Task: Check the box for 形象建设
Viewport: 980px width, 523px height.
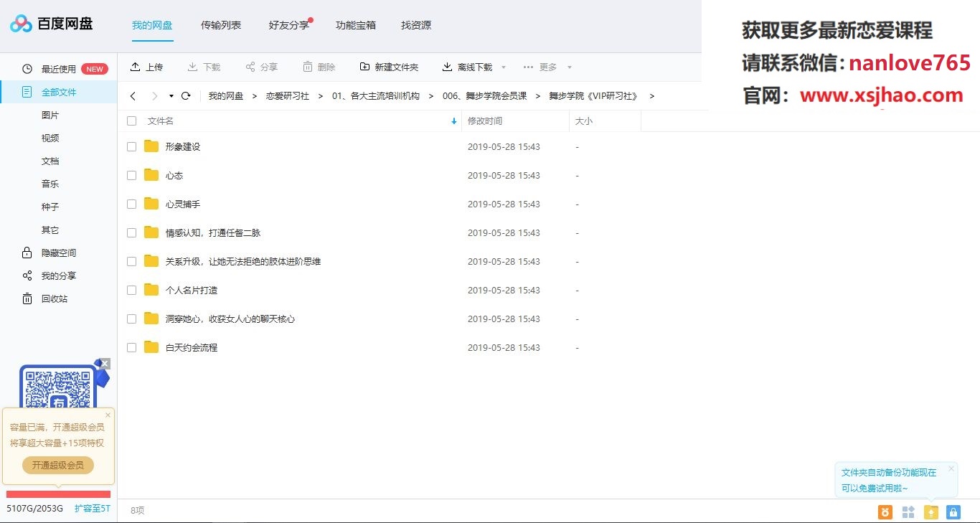Action: (x=131, y=146)
